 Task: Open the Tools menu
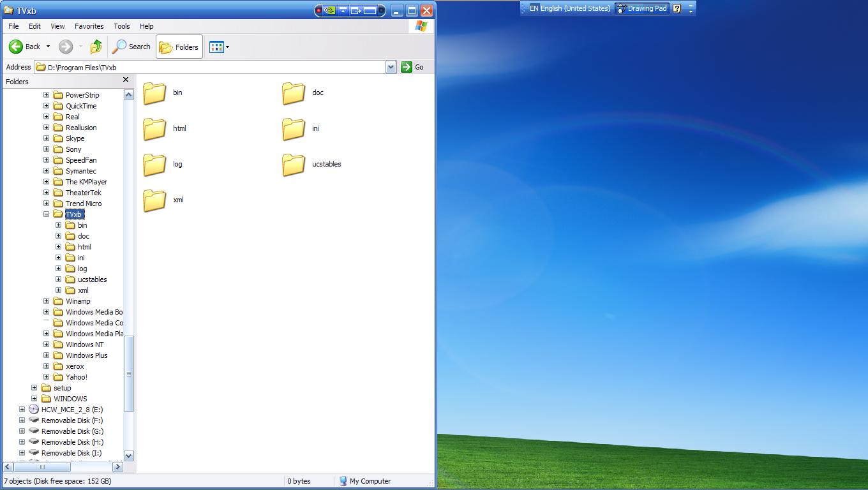coord(121,26)
